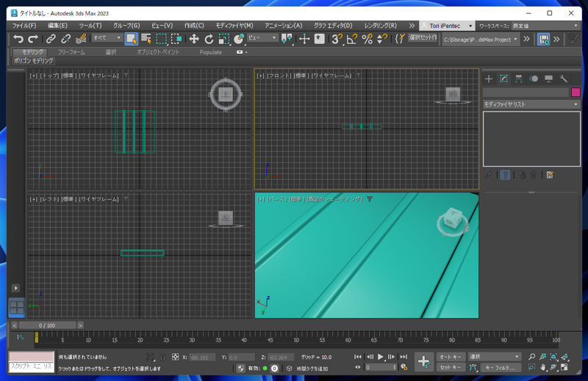Open the 選択 key filter dropdown near オートキー
This screenshot has height=381, width=588.
pos(494,357)
